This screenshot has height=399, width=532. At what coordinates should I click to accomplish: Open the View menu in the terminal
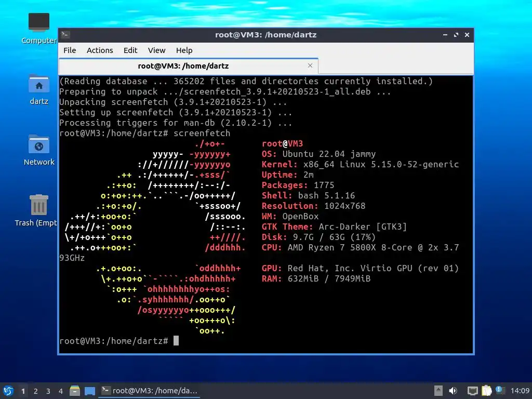(156, 50)
